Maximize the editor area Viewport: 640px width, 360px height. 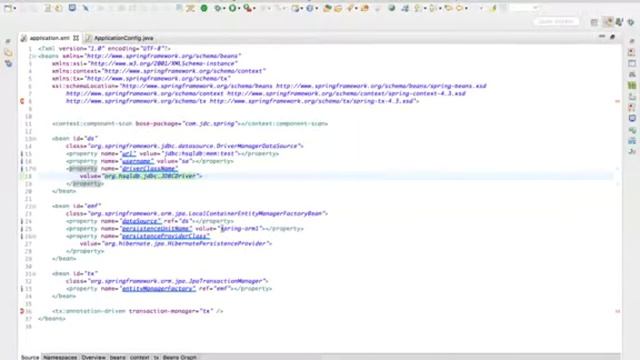pos(612,37)
